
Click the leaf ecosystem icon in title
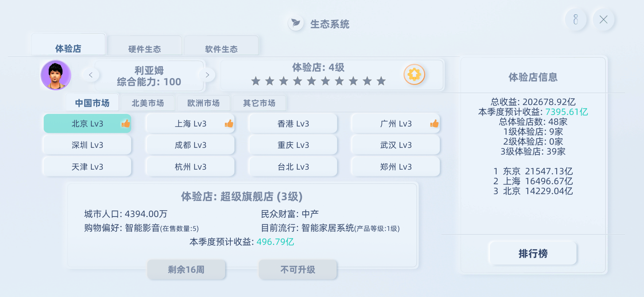[x=296, y=23]
